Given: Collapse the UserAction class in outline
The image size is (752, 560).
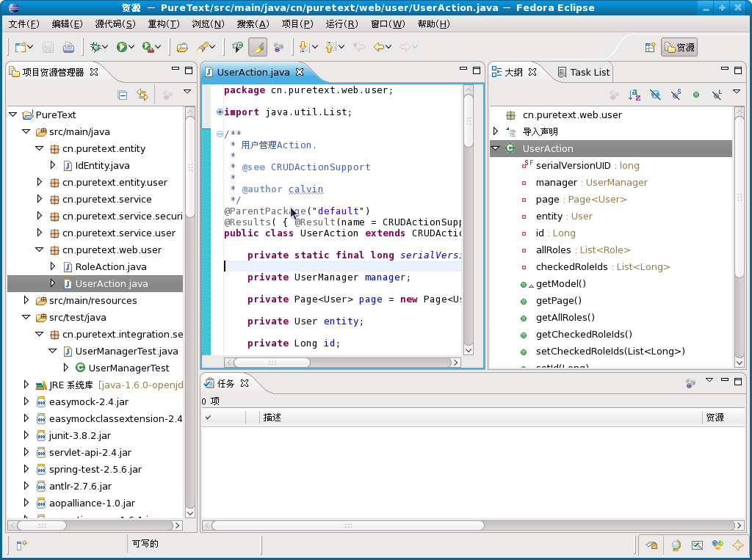Looking at the screenshot, I should [496, 148].
